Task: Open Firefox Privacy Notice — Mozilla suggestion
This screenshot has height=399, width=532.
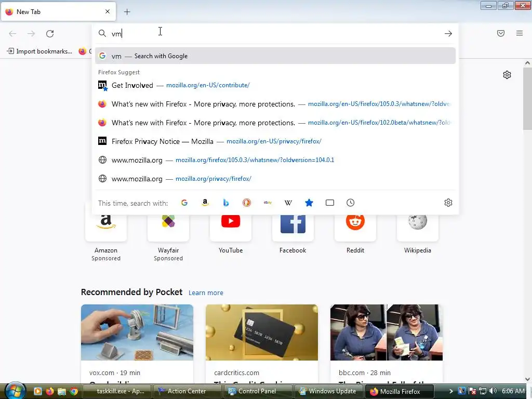Action: coord(275,141)
